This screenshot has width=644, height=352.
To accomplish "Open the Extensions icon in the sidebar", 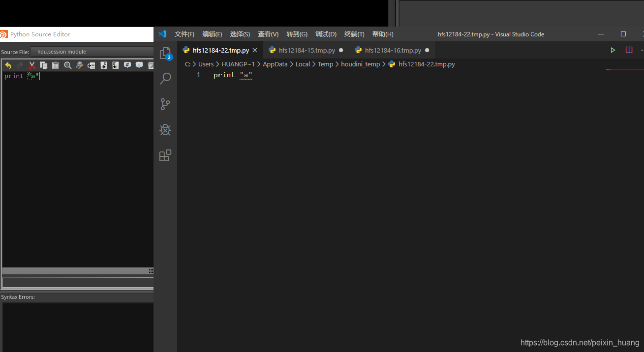I will pyautogui.click(x=165, y=155).
